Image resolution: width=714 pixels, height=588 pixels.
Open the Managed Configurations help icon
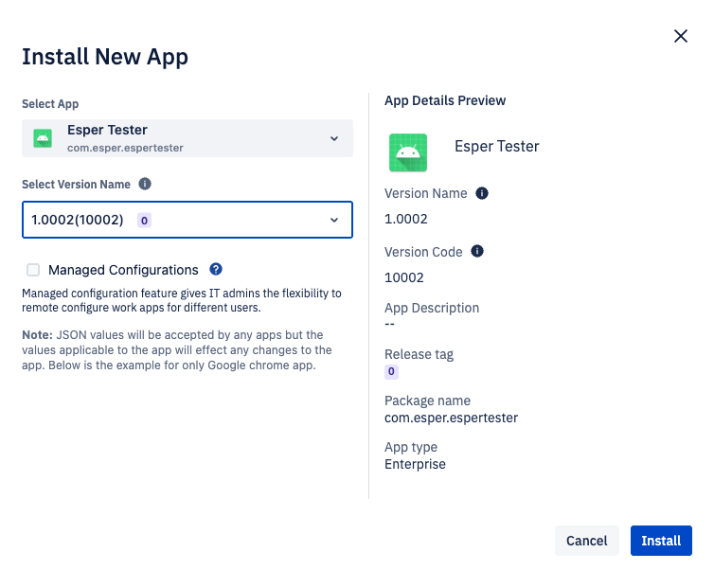216,269
